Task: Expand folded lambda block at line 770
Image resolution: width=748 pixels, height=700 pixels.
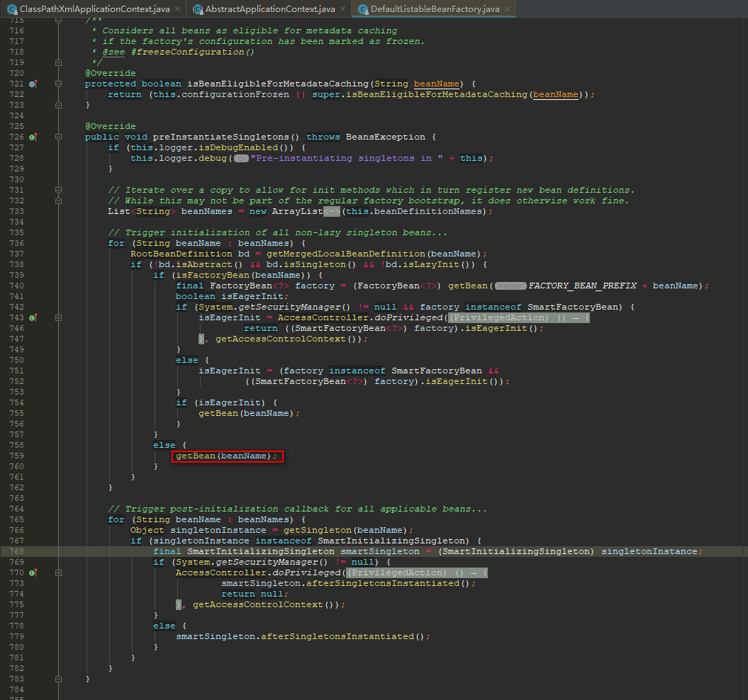Action: click(x=58, y=572)
